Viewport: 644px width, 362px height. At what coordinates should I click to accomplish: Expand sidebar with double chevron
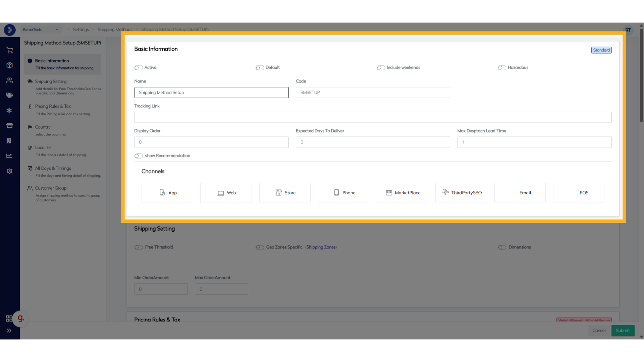pos(9,330)
